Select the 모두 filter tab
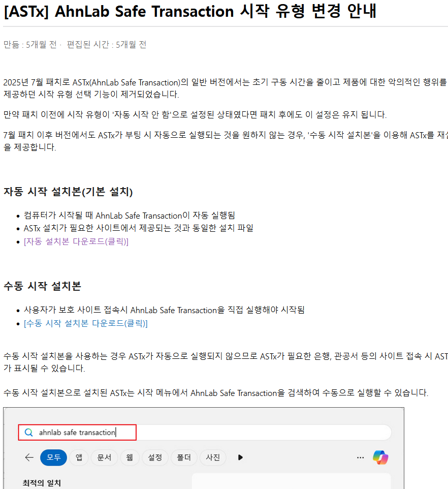The image size is (448, 489). click(53, 457)
